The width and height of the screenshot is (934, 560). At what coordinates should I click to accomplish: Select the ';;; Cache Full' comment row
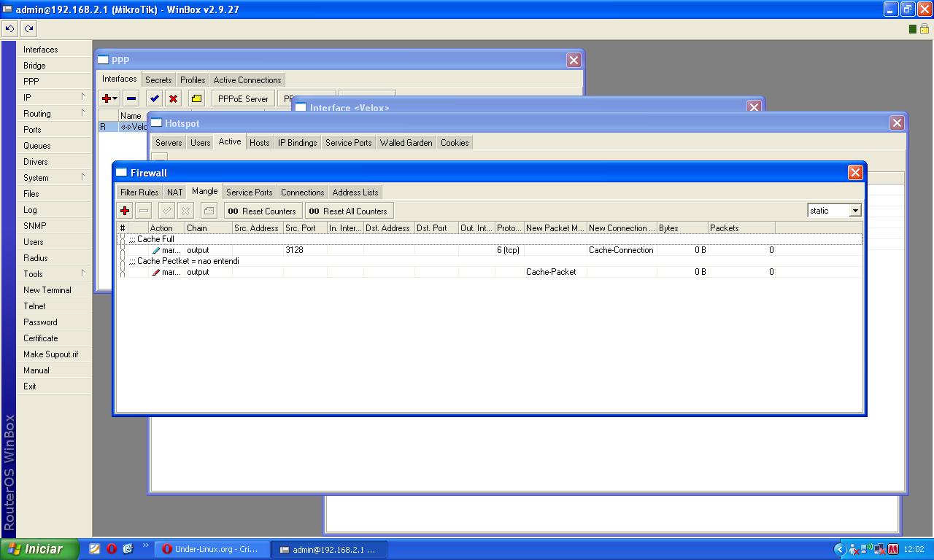[490, 239]
